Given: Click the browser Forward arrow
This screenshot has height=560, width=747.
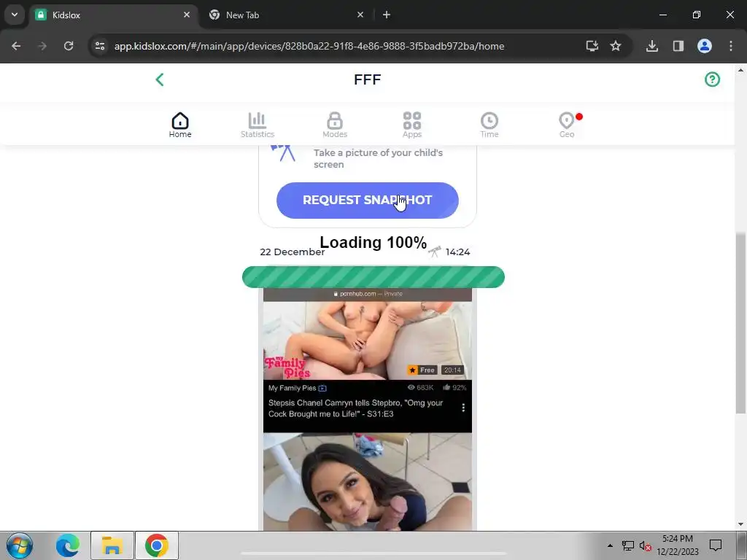Looking at the screenshot, I should point(42,46).
